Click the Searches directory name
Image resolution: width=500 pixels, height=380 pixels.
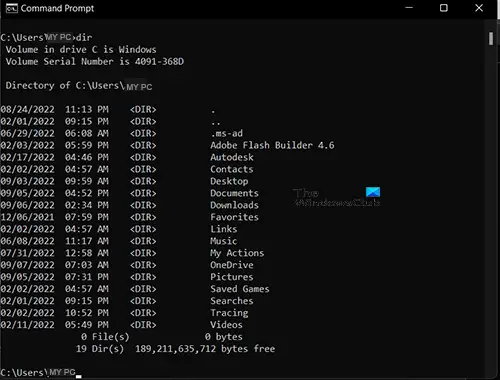[x=232, y=301]
